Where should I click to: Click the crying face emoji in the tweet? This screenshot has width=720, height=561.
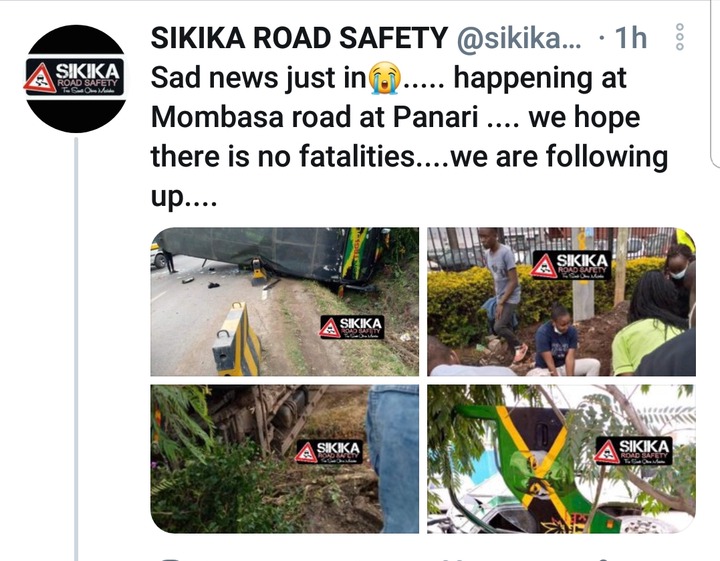tap(384, 78)
